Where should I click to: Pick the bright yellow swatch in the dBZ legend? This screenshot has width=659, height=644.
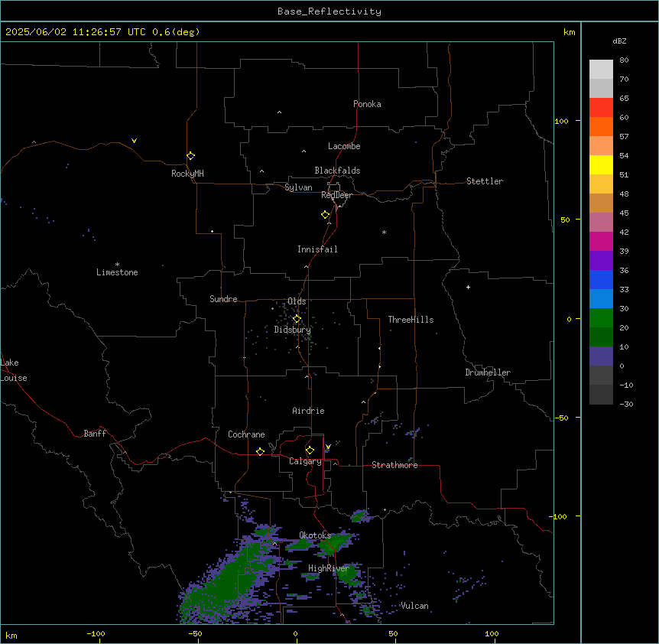601,164
